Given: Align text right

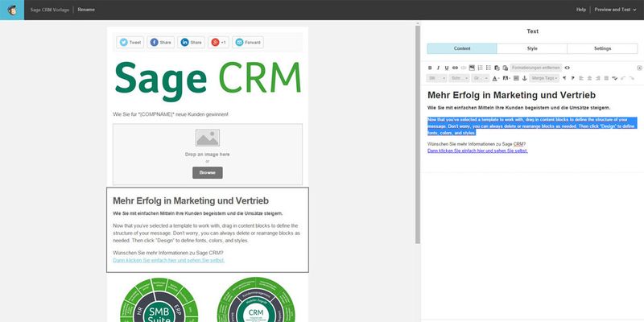Looking at the screenshot, I should pyautogui.click(x=597, y=78).
